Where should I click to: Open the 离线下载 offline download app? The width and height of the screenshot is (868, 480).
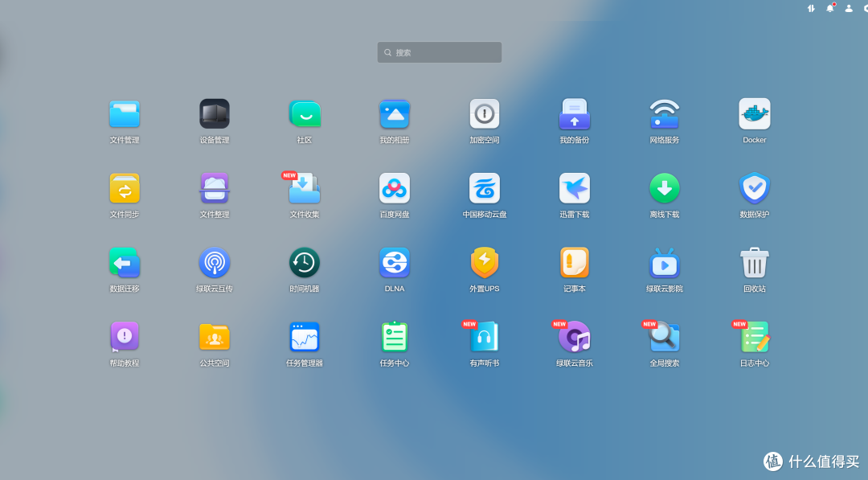665,189
